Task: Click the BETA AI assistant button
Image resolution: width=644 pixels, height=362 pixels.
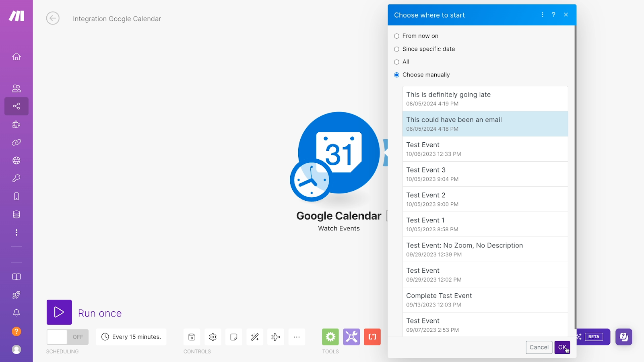Action: coord(593,337)
